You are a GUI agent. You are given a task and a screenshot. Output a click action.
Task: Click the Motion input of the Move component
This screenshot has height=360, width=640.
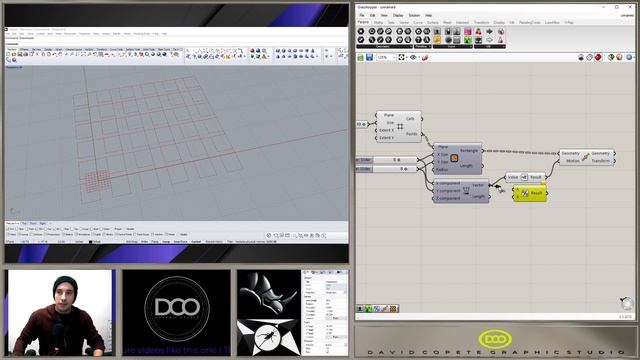573,161
